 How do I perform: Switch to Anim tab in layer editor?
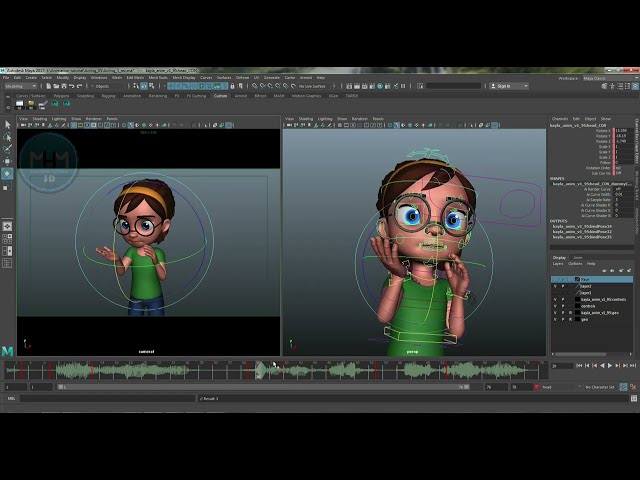point(578,258)
